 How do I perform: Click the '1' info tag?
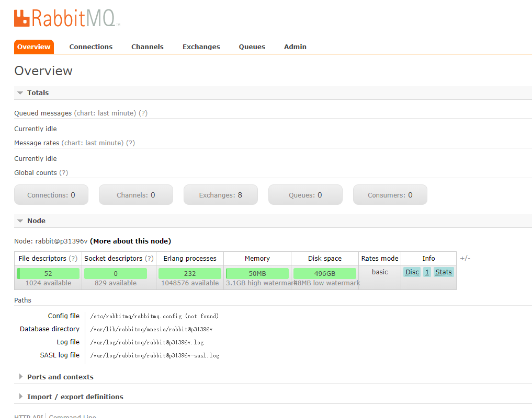[x=427, y=272]
